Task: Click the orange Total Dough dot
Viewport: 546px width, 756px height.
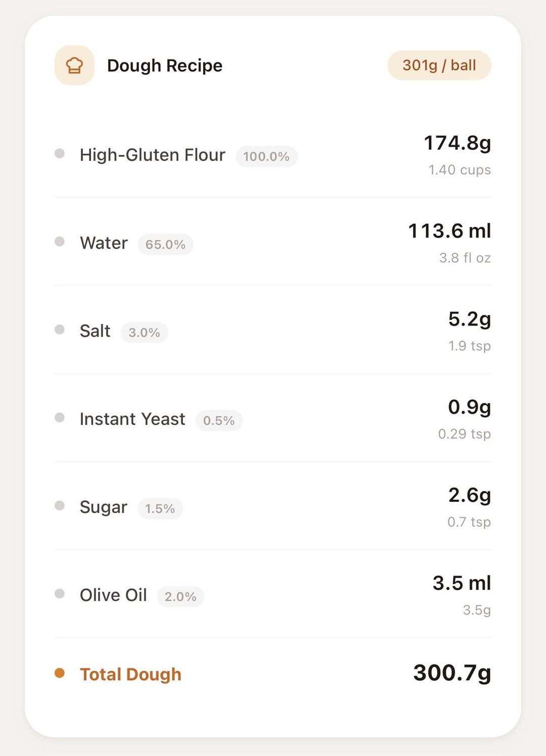Action: (x=60, y=673)
